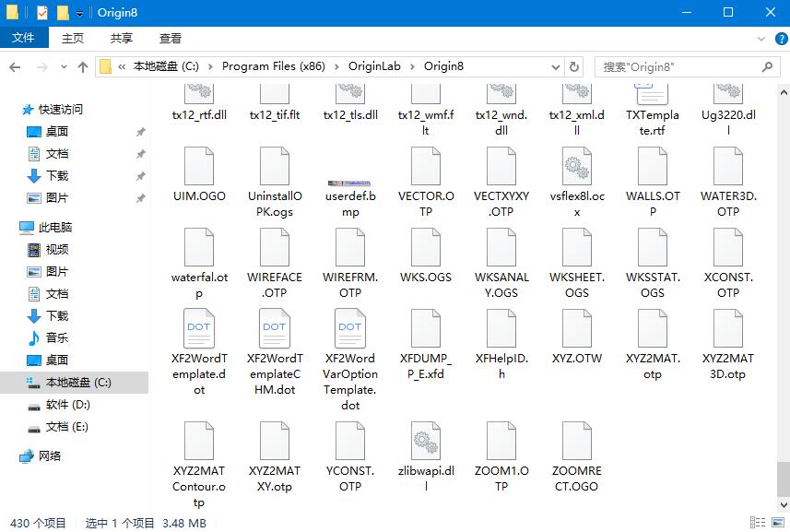Select the XYZ2MAT3D.otp file icon
The image size is (790, 532).
pos(728,328)
